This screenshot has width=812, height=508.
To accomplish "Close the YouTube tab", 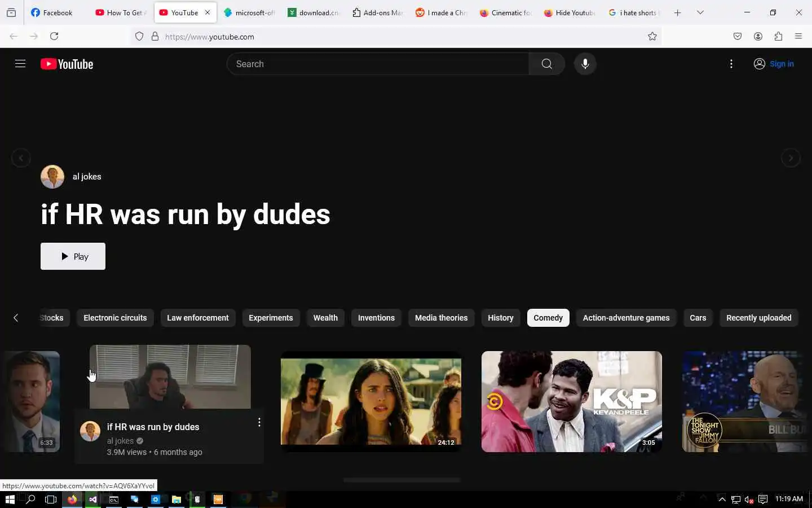I will pos(208,12).
